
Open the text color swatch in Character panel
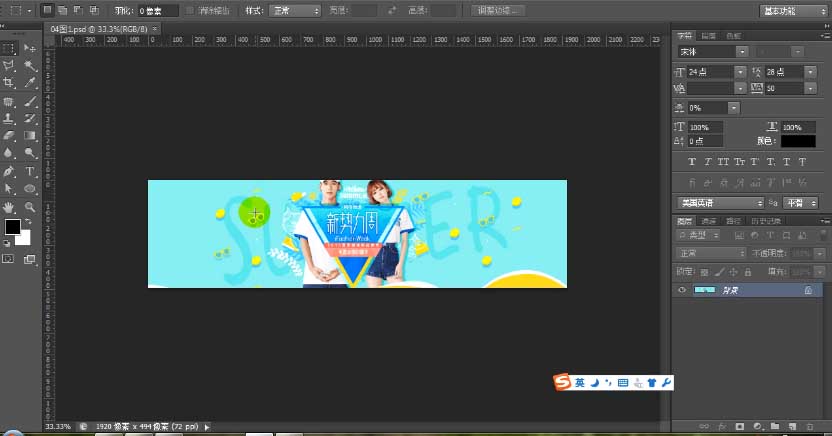(x=798, y=141)
